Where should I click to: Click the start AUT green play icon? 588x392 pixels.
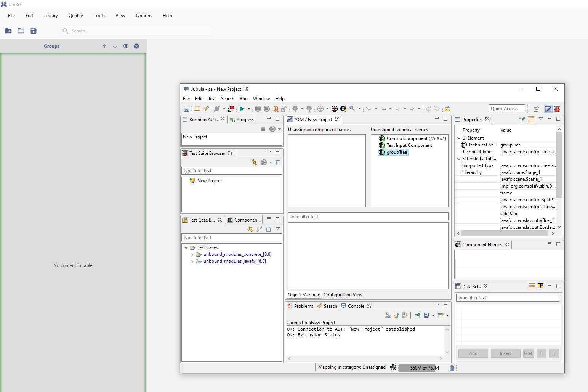pos(242,109)
